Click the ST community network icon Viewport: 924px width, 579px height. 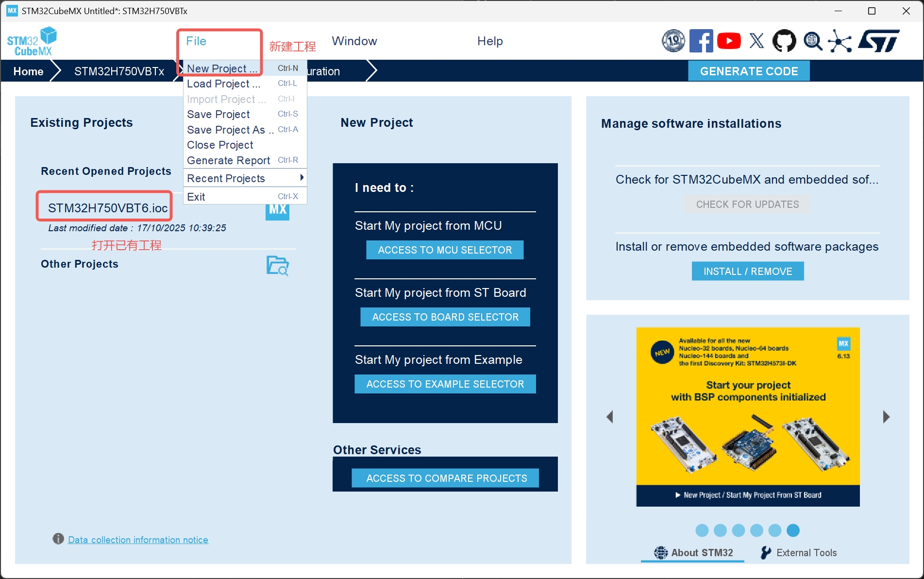pyautogui.click(x=840, y=41)
